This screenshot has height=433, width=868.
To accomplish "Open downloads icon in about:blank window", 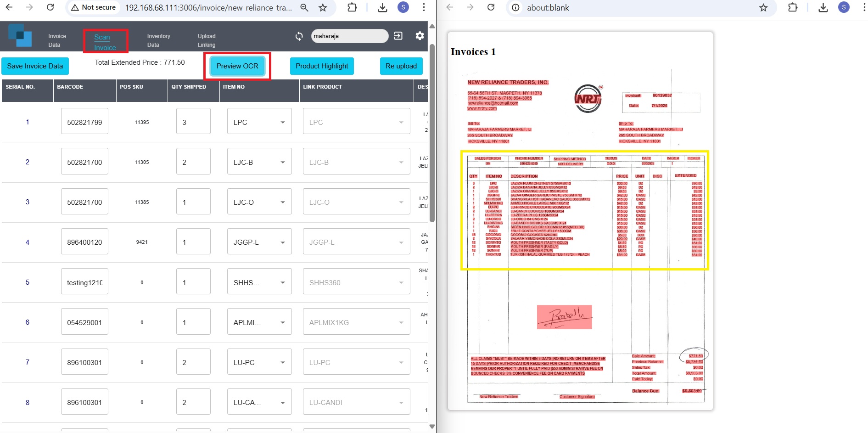I will pos(823,7).
